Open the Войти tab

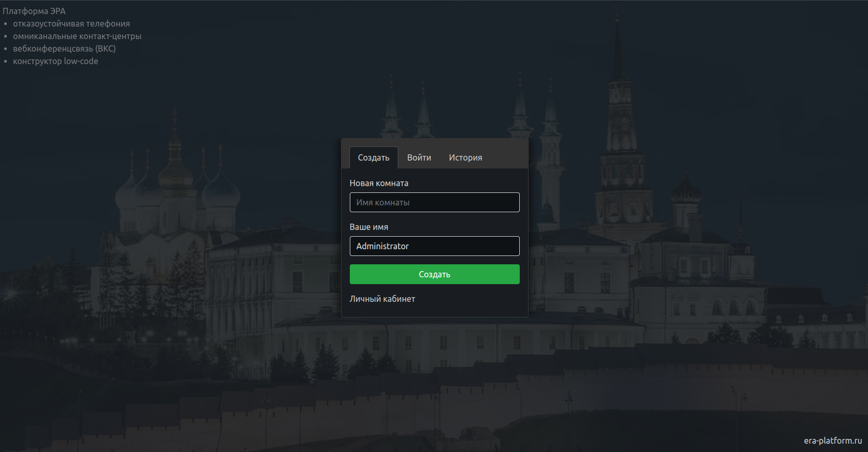pyautogui.click(x=419, y=157)
